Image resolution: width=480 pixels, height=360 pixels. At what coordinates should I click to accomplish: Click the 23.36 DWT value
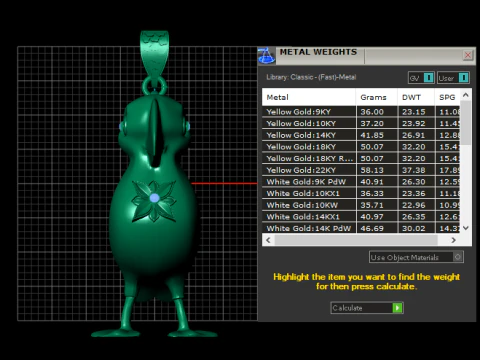[414, 194]
